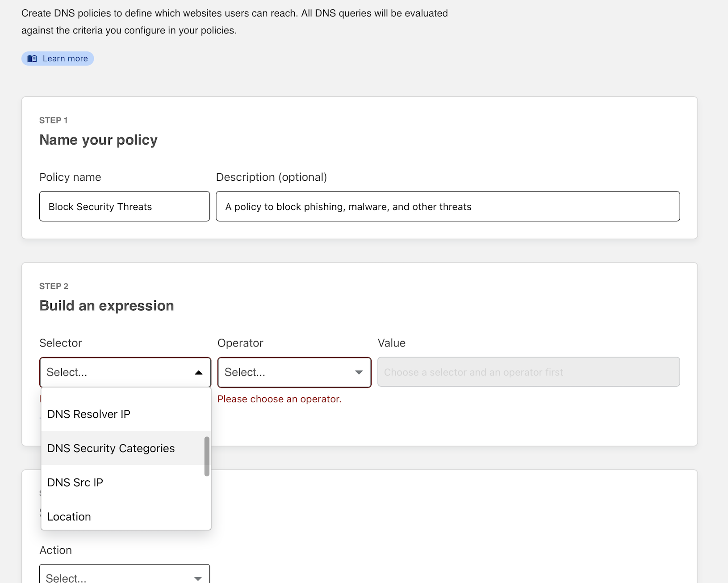
Task: Select DNS Security Categories from the list
Action: tap(111, 448)
